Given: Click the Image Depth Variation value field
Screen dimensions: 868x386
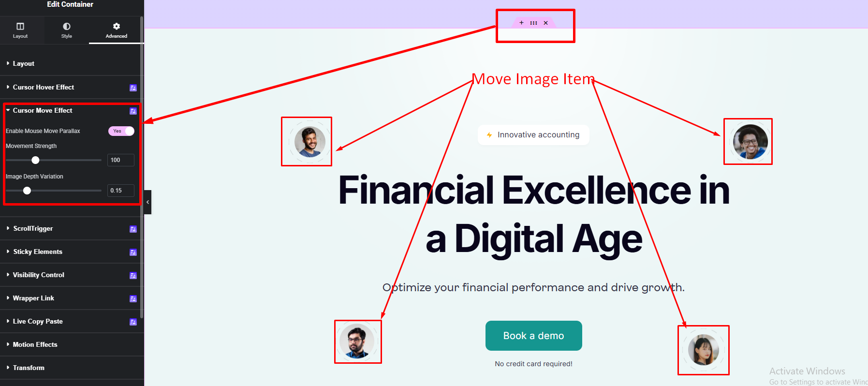Looking at the screenshot, I should coord(120,191).
